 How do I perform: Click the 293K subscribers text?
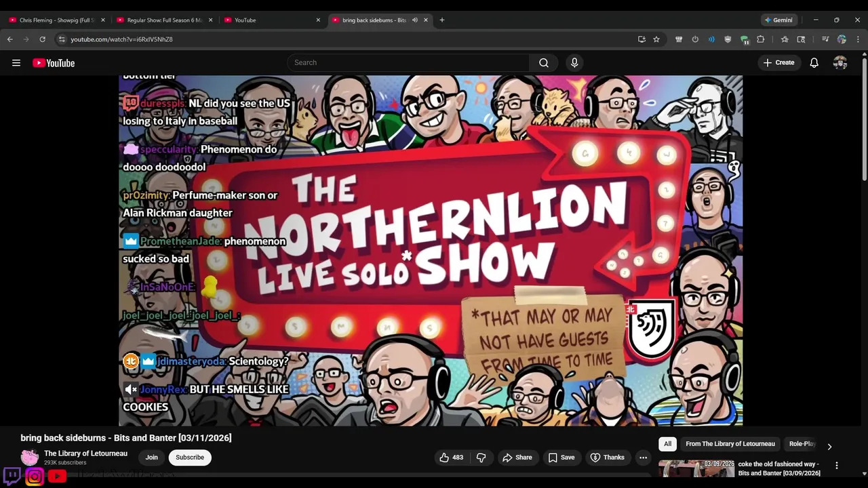point(65,463)
